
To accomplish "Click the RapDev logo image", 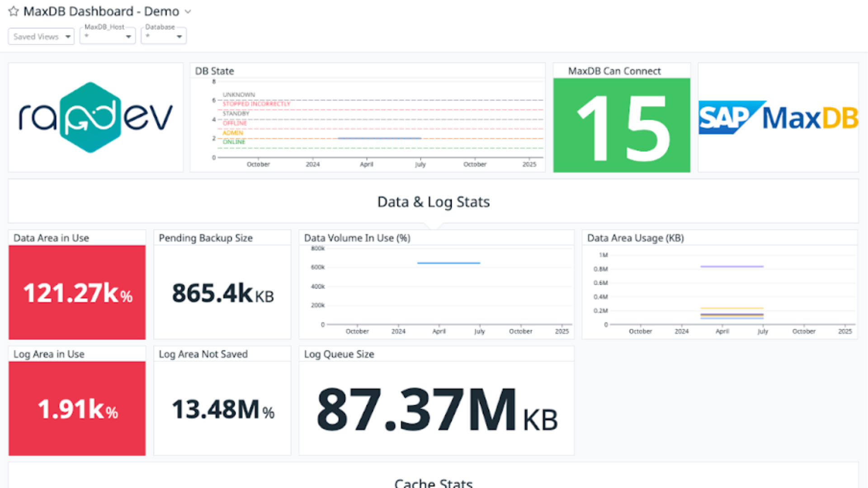I will click(x=96, y=117).
